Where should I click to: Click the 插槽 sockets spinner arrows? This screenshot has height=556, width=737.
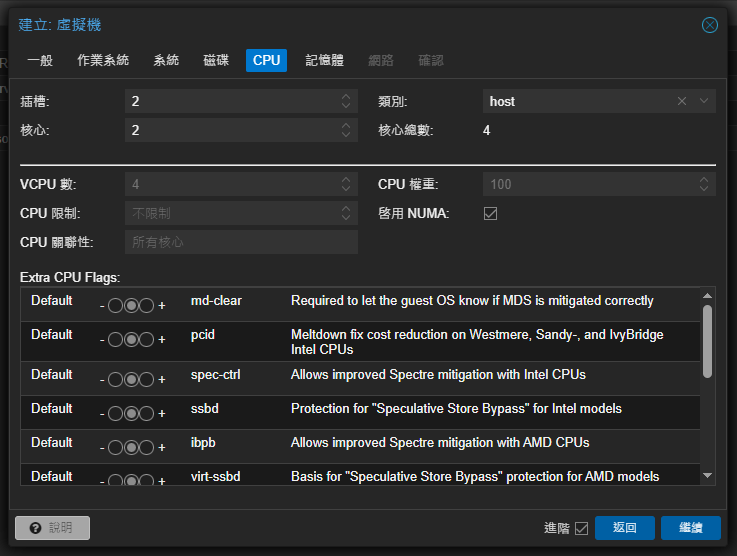[346, 101]
